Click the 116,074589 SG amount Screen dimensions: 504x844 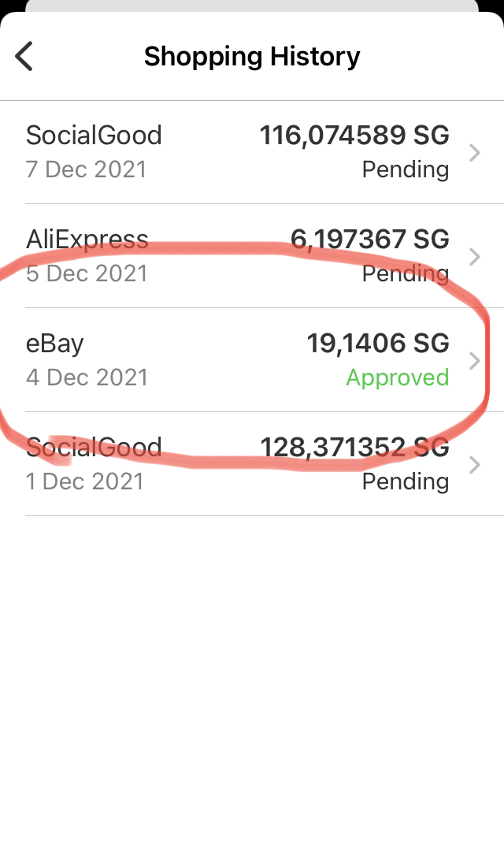click(x=354, y=136)
